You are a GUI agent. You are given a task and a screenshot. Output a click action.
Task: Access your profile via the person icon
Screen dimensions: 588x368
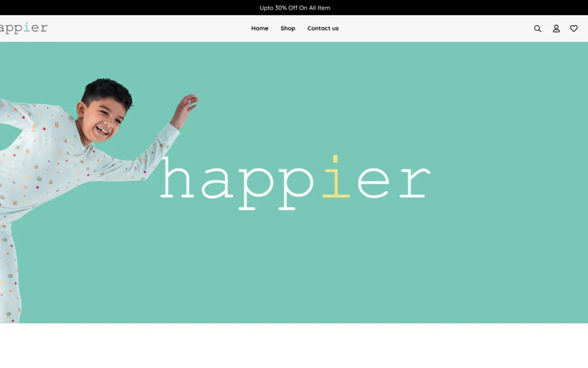(x=556, y=28)
